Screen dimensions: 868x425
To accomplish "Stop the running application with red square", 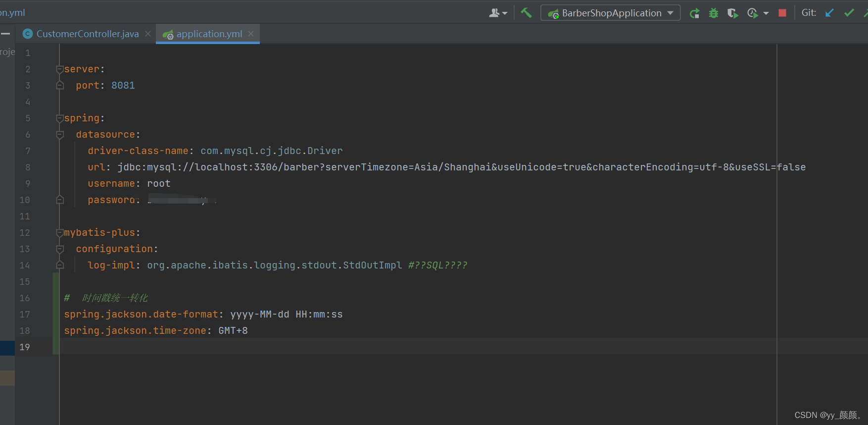I will (782, 13).
